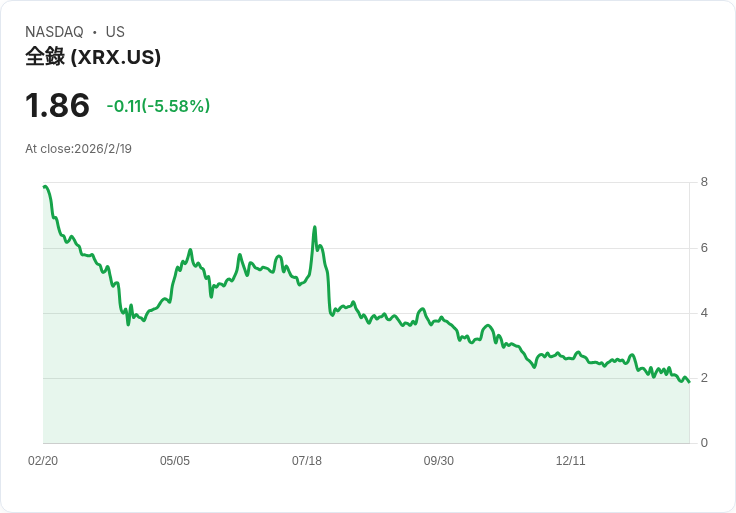736x513 pixels.
Task: Click the -0.11(-5.58%) price change
Action: point(158,106)
